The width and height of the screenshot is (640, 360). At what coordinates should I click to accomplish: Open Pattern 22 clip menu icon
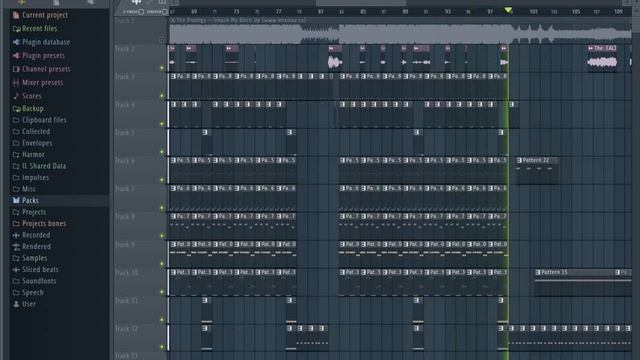tap(519, 160)
